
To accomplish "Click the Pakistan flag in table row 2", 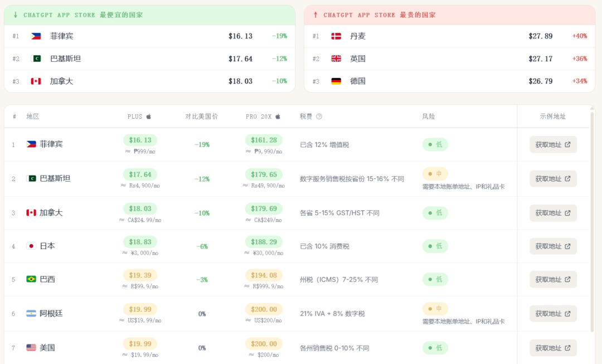I will [x=31, y=178].
